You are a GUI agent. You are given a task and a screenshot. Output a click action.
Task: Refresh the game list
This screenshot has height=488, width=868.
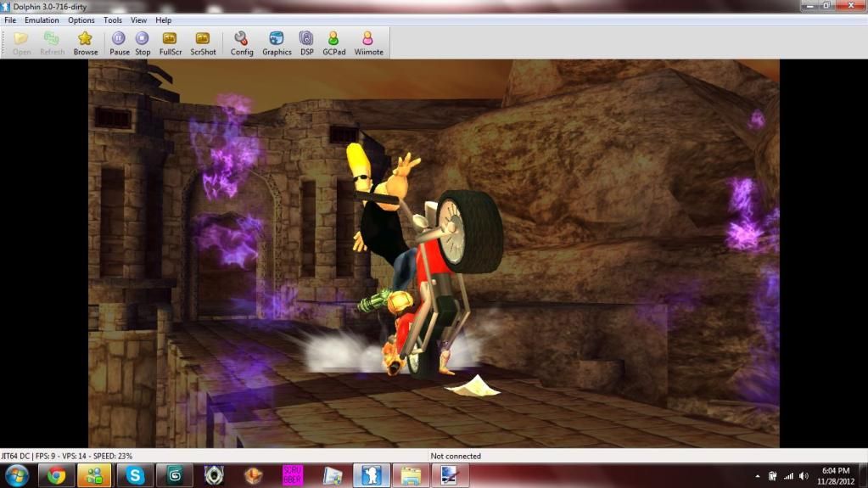(52, 43)
